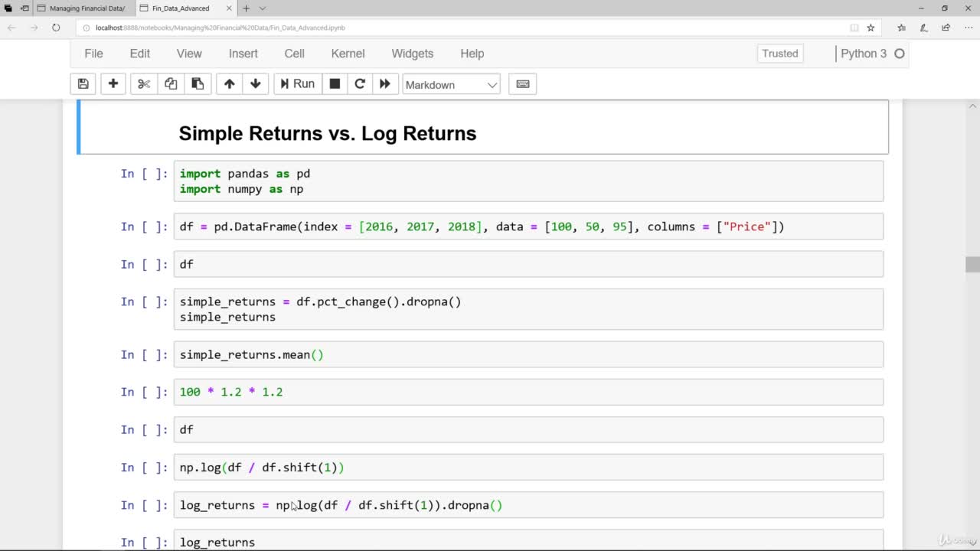The width and height of the screenshot is (980, 551).
Task: Paste cells below icon
Action: [198, 84]
